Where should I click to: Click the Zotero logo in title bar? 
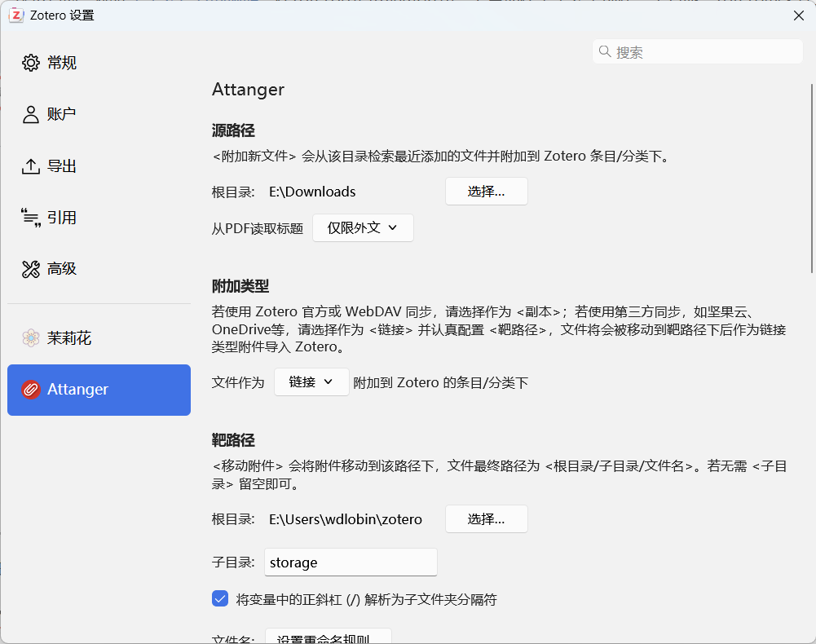pos(16,15)
